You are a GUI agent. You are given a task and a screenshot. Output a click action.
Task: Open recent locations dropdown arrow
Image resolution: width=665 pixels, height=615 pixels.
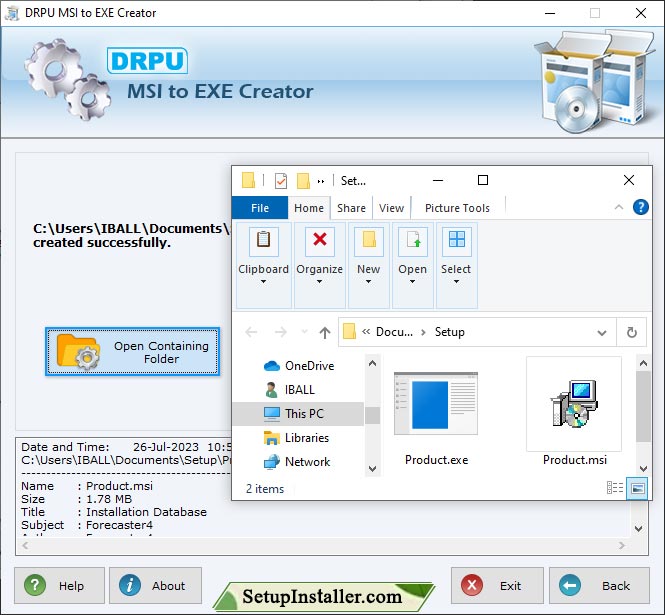tap(304, 331)
